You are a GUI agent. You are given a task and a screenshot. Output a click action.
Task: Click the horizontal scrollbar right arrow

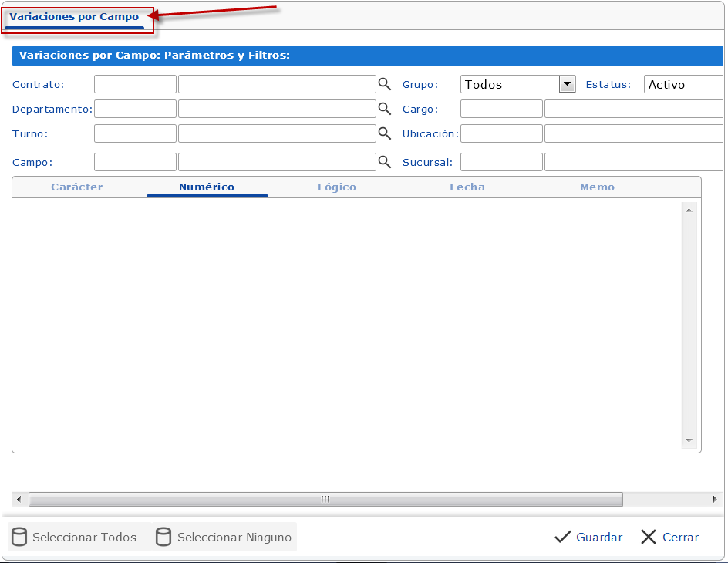click(715, 500)
